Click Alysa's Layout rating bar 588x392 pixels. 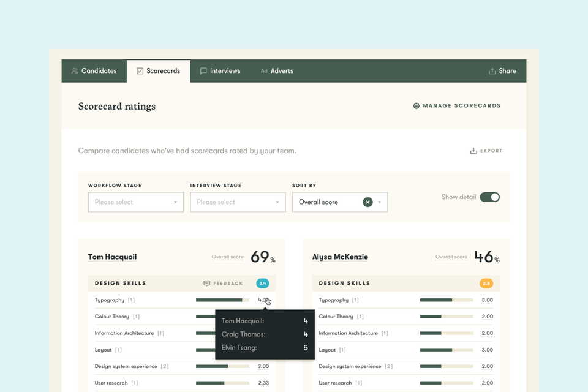[x=447, y=350]
